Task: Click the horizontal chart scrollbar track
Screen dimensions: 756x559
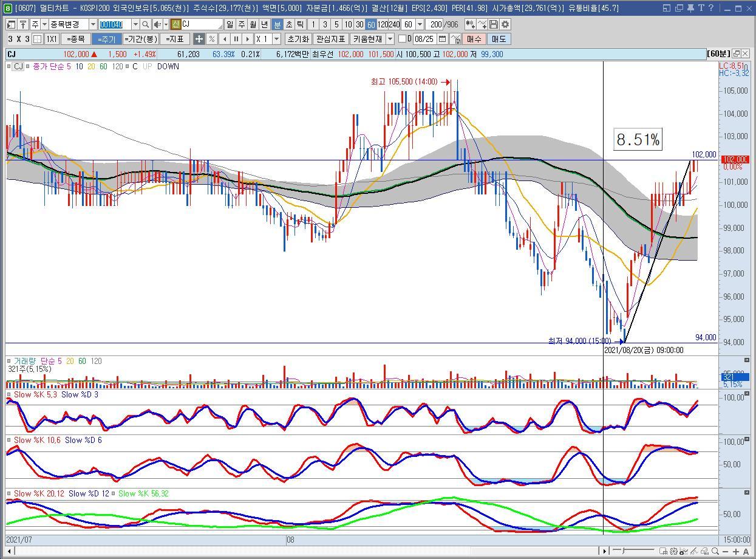Action: point(307,551)
